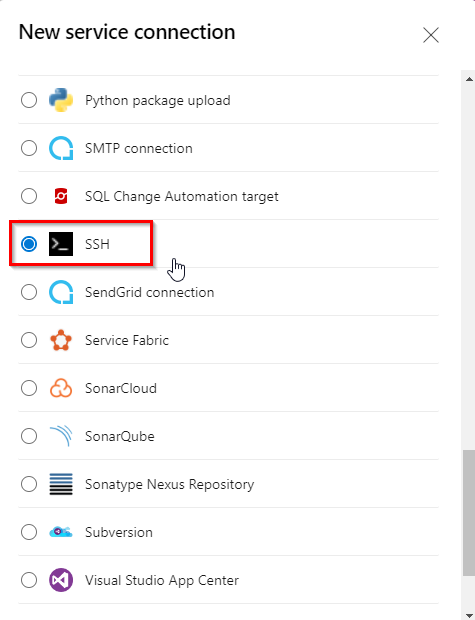The width and height of the screenshot is (475, 620).
Task: Click the SQL Change Automation target icon
Action: coord(61,196)
